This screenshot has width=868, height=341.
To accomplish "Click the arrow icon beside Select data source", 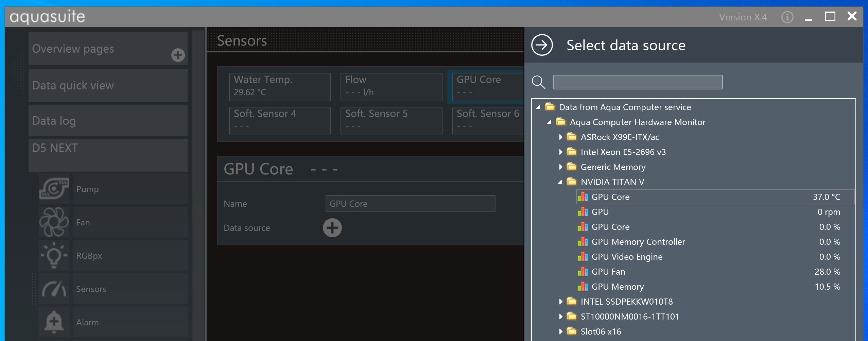I will click(542, 45).
